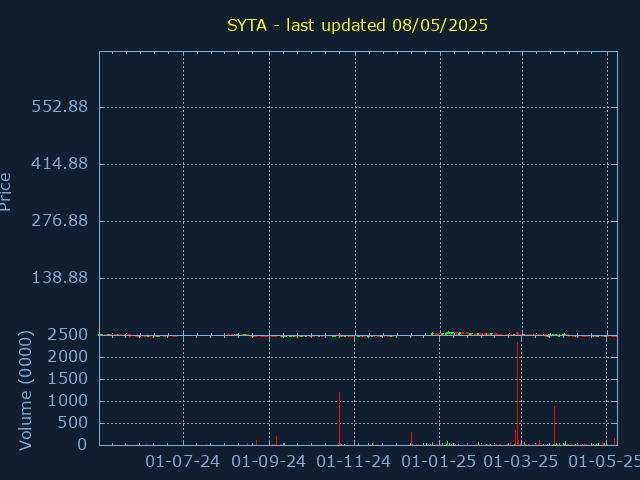This screenshot has height=480, width=640.
Task: Click the price label 138.88
Action: (60, 278)
